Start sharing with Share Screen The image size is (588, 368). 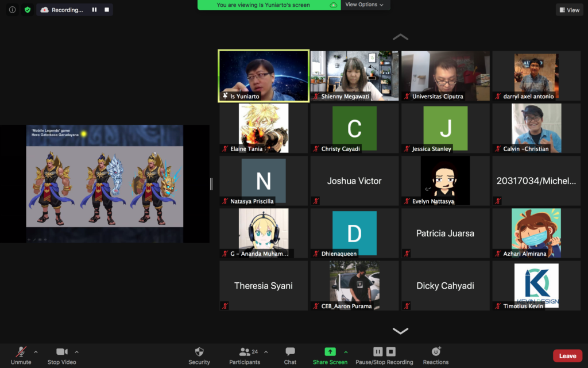[x=330, y=355]
